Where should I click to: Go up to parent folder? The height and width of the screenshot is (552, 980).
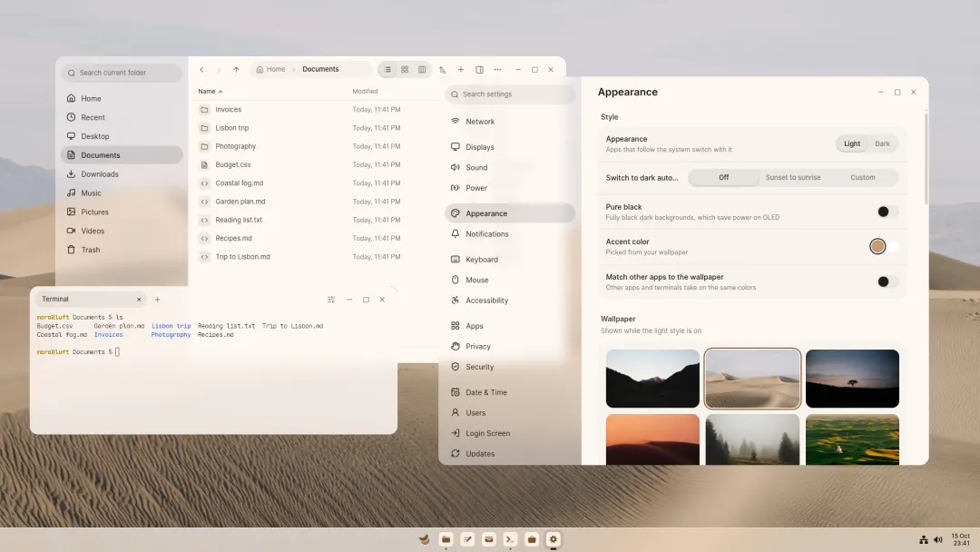click(236, 69)
